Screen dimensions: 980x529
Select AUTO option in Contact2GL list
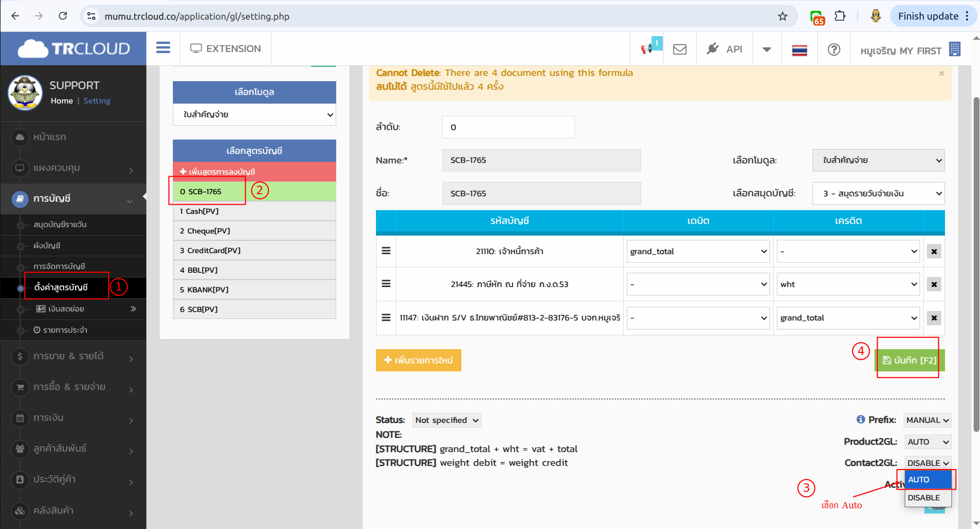coord(927,480)
